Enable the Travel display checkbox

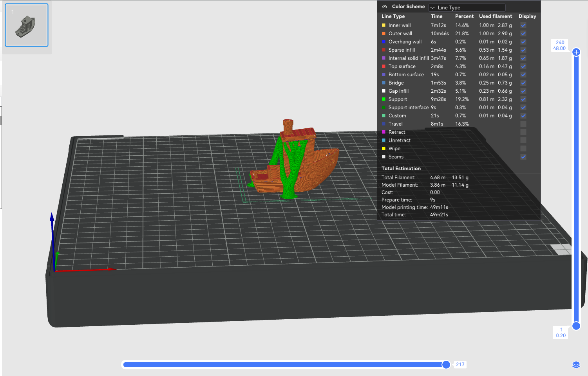(523, 124)
